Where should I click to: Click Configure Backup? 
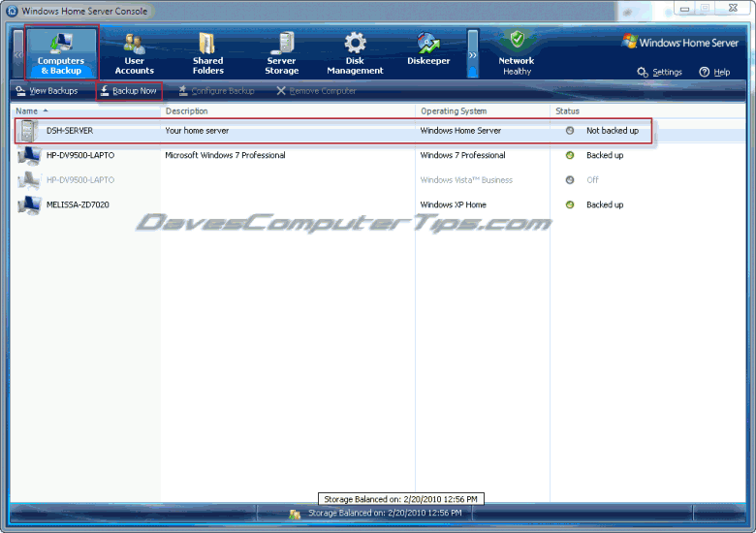(216, 90)
